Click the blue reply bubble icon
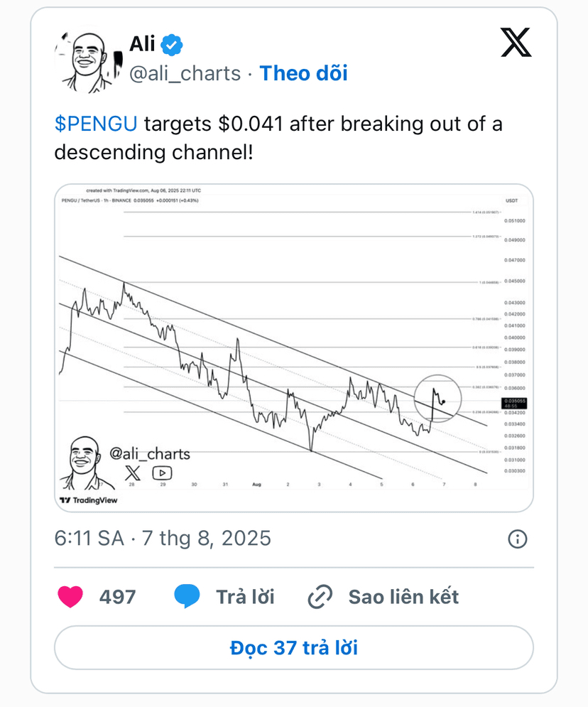The width and height of the screenshot is (588, 707). point(187,596)
